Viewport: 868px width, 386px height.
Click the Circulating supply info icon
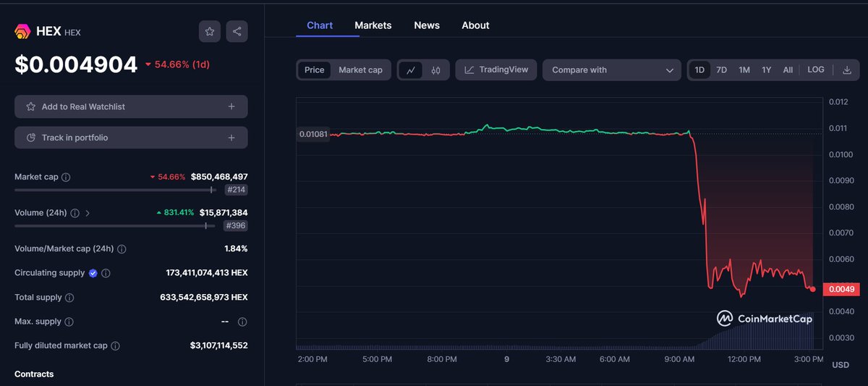pos(106,273)
